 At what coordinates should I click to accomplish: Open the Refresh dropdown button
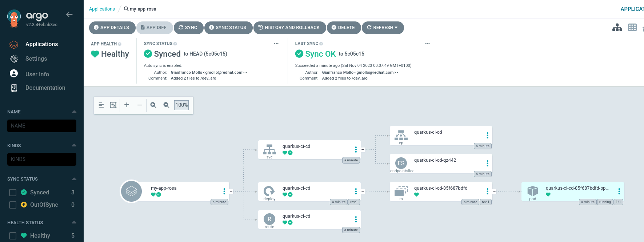[x=383, y=28]
